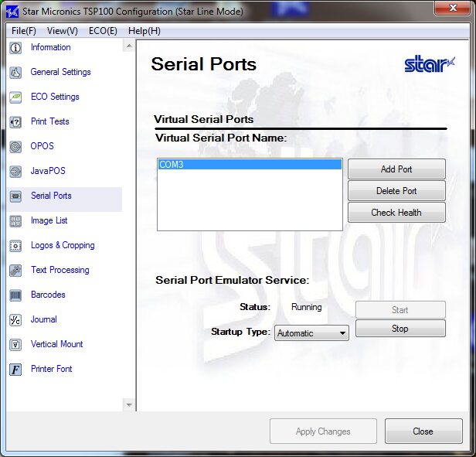Click the OPOS icon
Viewport: 476px width, 457px height.
pos(15,147)
